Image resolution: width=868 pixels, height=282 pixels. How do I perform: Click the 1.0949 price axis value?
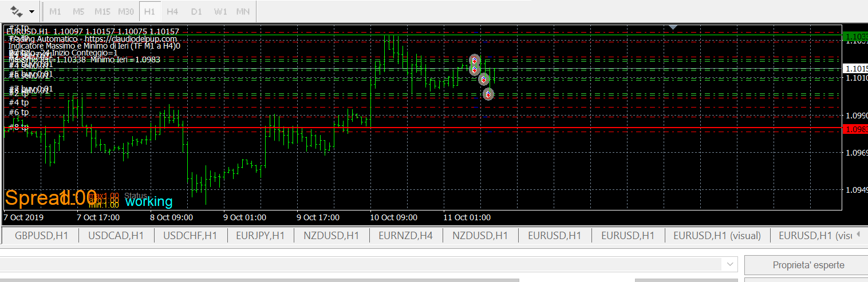[856, 190]
